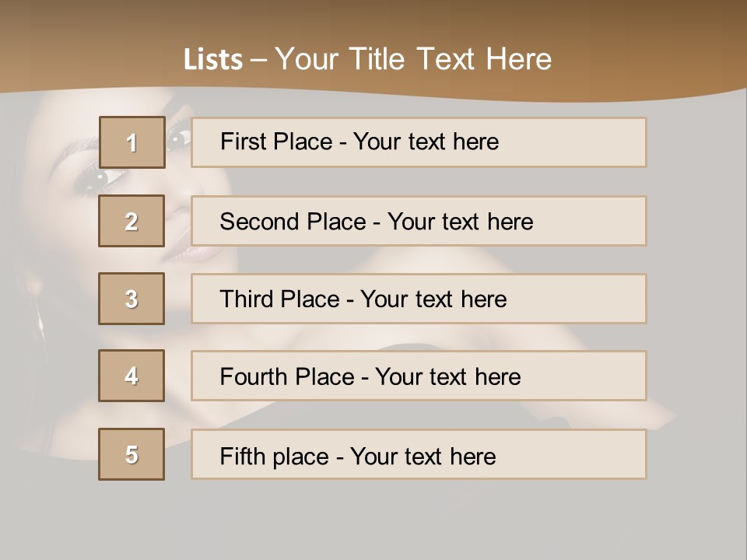Select the Fourth Place text box

tap(419, 376)
